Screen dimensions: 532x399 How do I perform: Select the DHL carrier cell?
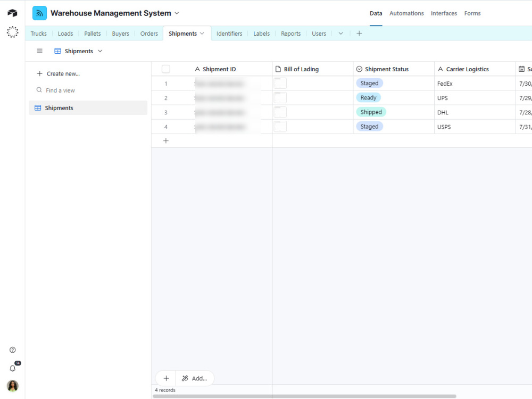475,112
